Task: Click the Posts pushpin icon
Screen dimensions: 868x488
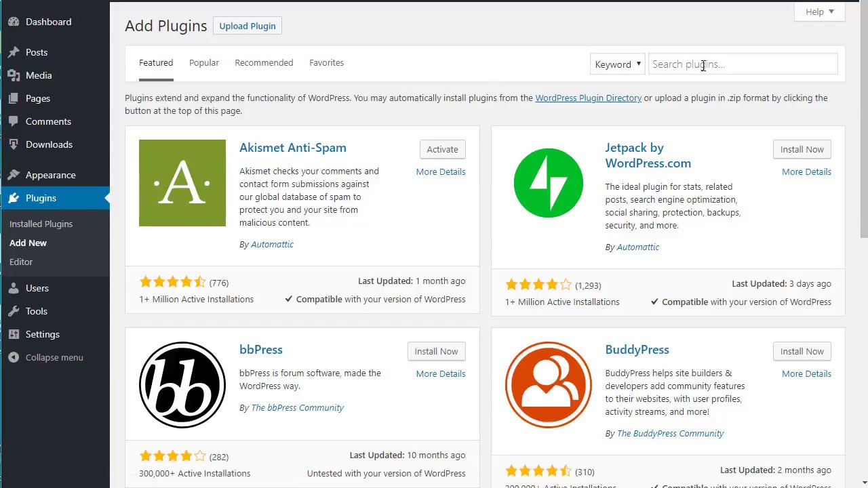Action: pos(14,52)
